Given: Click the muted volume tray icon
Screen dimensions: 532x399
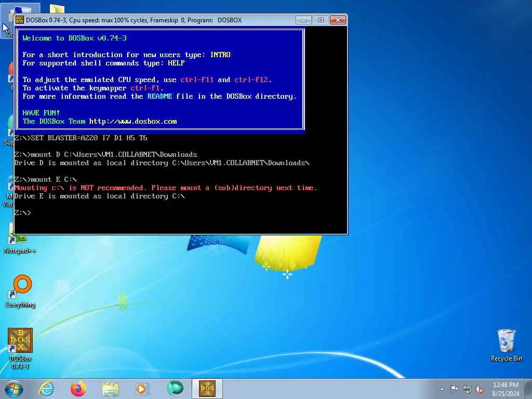Looking at the screenshot, I should coord(480,389).
